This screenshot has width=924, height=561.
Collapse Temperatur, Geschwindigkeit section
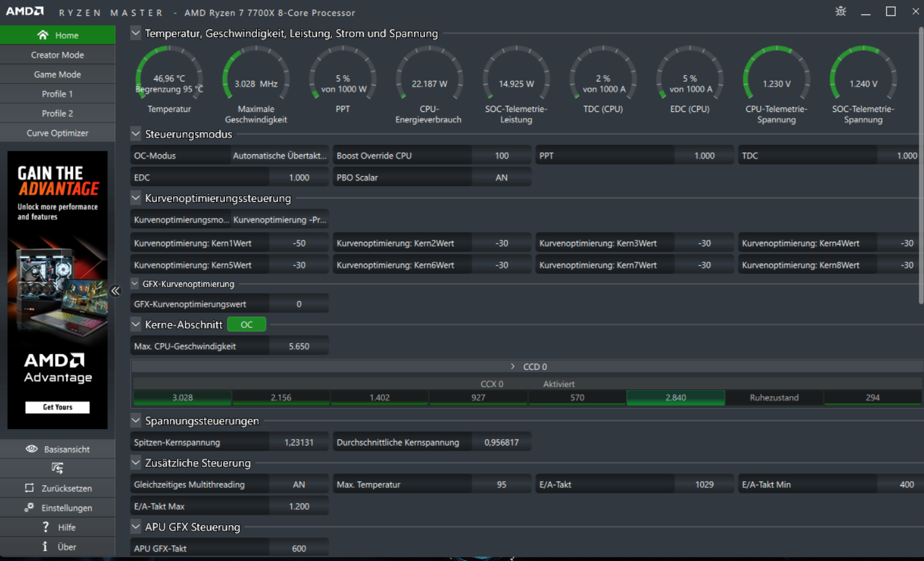(136, 33)
